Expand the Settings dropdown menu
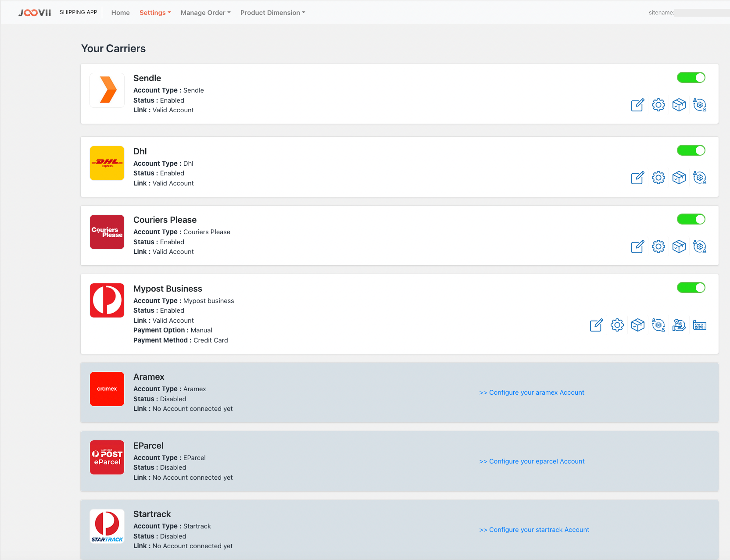Image resolution: width=730 pixels, height=560 pixels. coord(155,13)
